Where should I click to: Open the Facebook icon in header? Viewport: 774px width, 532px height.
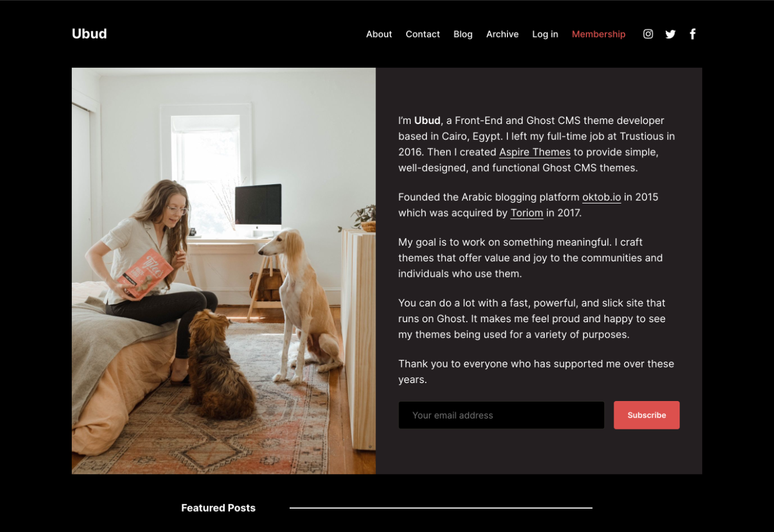click(x=692, y=34)
